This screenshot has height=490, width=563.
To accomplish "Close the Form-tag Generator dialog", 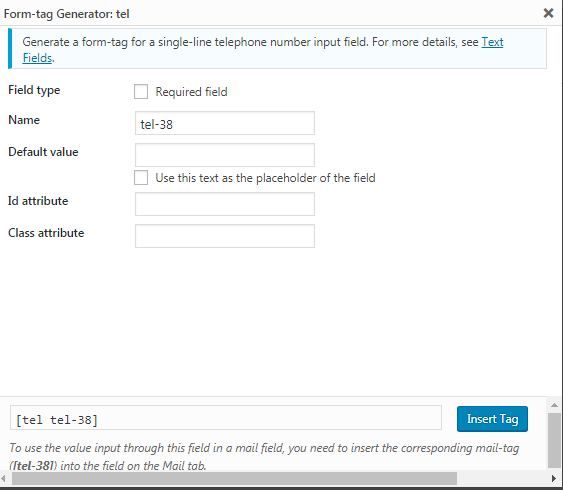I will click(548, 13).
